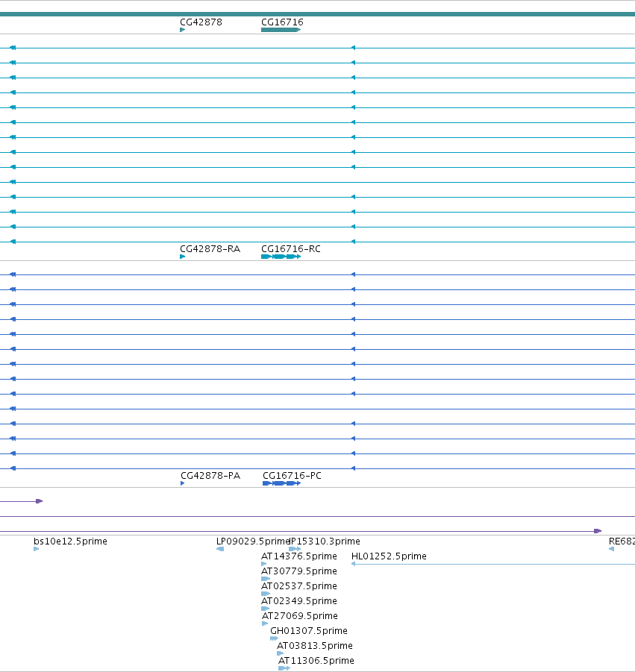
Task: Click the exon glyph beneath CG16716-RC
Action: coord(281,257)
